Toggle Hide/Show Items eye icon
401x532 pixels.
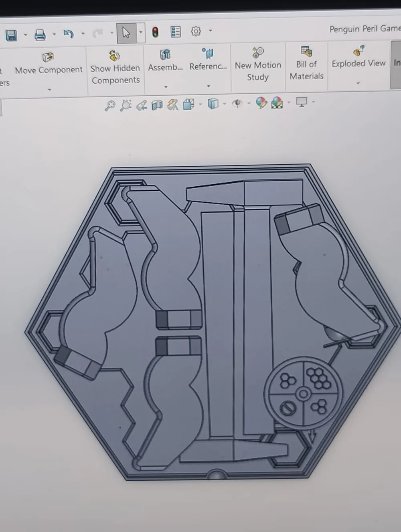237,104
